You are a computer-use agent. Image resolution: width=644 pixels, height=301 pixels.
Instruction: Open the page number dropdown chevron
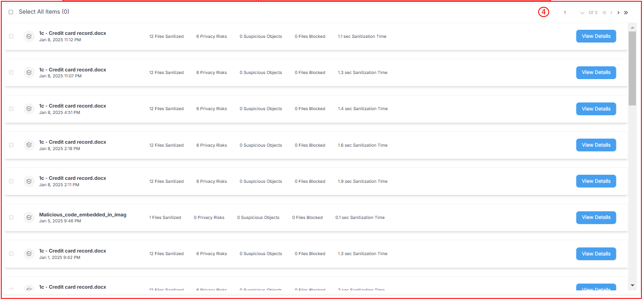click(x=582, y=13)
